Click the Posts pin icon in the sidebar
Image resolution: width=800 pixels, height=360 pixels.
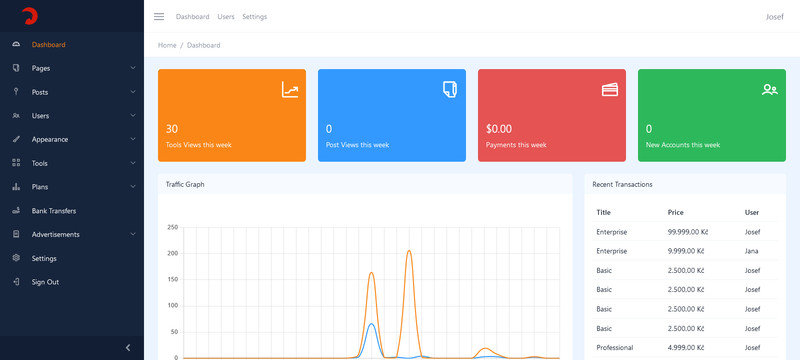16,92
